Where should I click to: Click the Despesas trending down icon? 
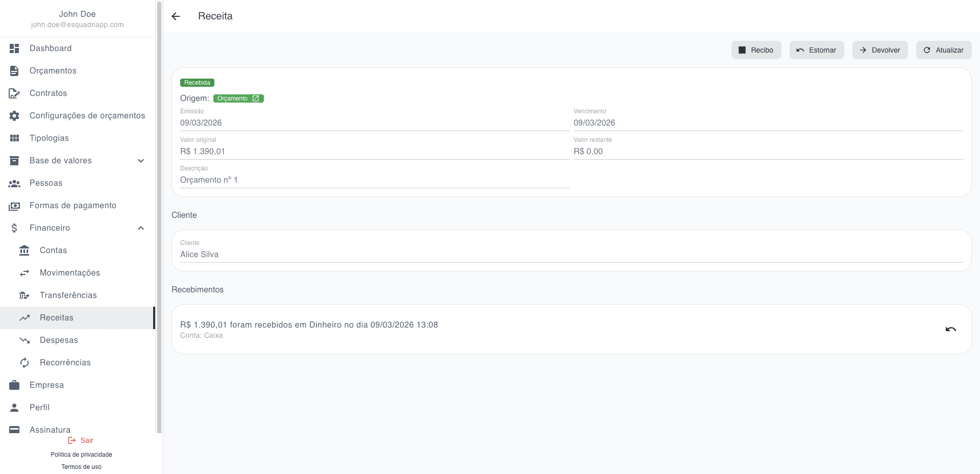pyautogui.click(x=24, y=340)
